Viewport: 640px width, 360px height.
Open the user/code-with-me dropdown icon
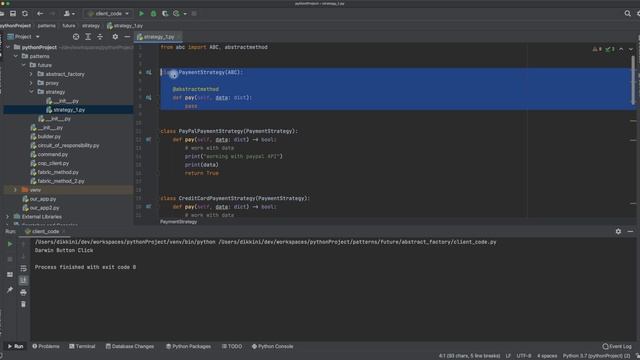[69, 13]
